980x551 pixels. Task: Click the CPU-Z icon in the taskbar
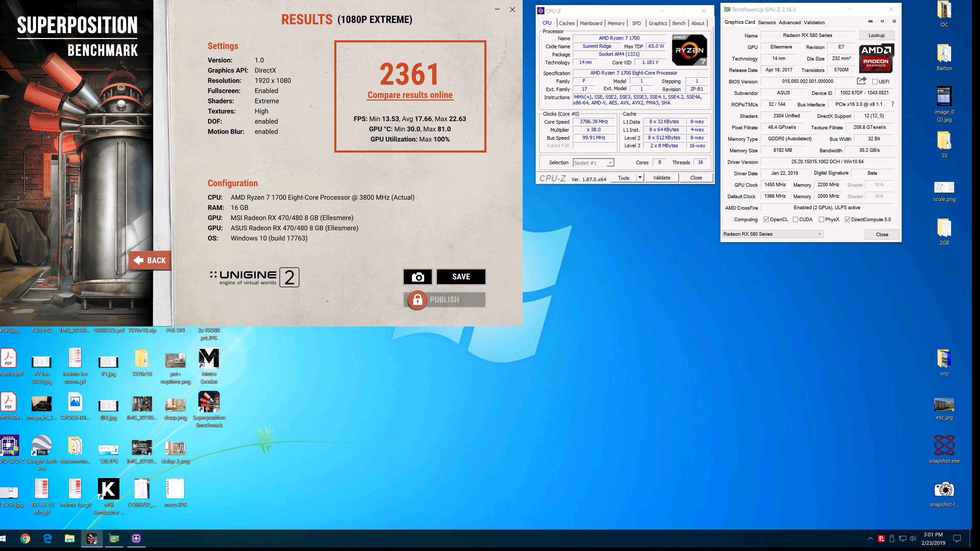click(x=136, y=539)
